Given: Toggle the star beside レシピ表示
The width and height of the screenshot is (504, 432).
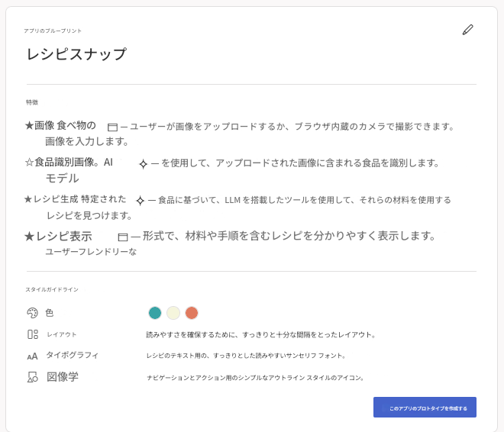Looking at the screenshot, I should click(x=29, y=237).
